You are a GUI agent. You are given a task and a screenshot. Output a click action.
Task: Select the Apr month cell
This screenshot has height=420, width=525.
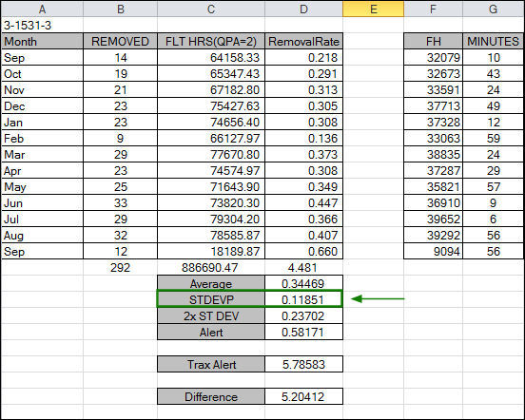42,170
